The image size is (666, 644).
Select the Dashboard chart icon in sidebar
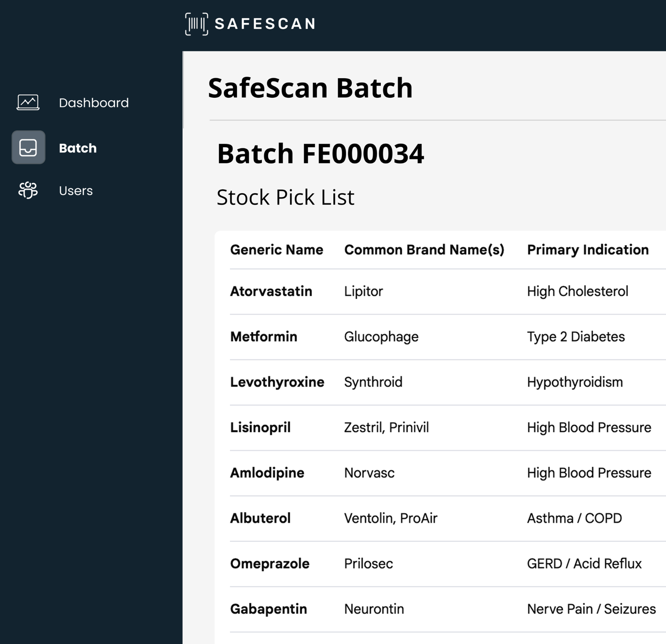click(x=27, y=102)
